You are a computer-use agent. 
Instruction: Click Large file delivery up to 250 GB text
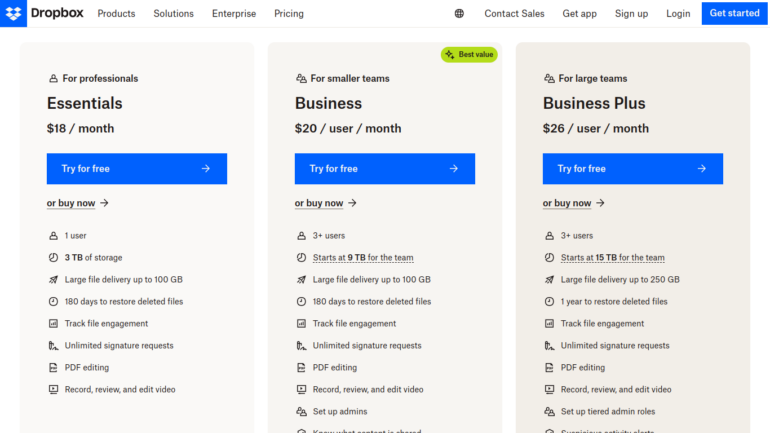tap(620, 280)
